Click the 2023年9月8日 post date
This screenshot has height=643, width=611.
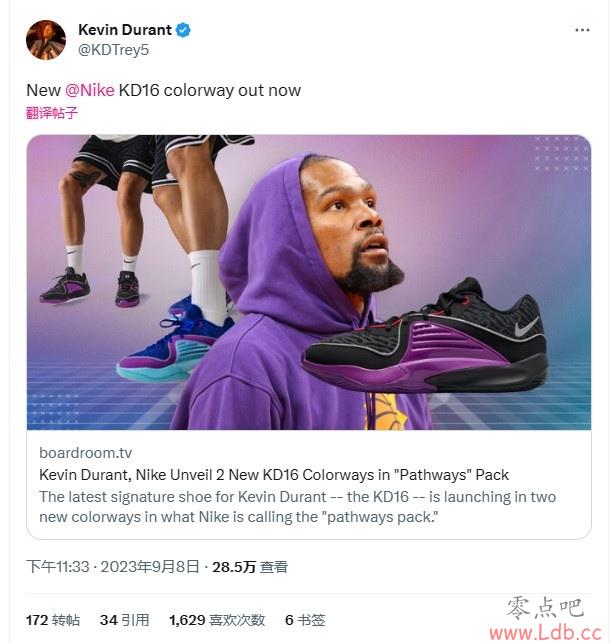(150, 567)
